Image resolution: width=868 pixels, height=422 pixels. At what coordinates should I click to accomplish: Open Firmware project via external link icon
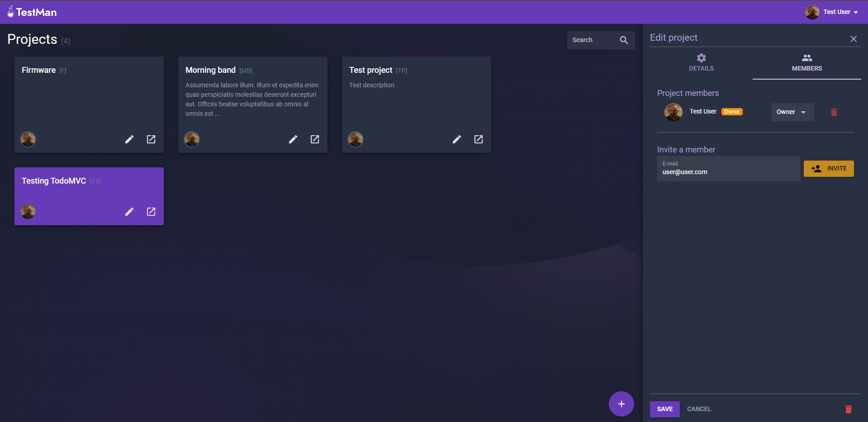tap(151, 139)
